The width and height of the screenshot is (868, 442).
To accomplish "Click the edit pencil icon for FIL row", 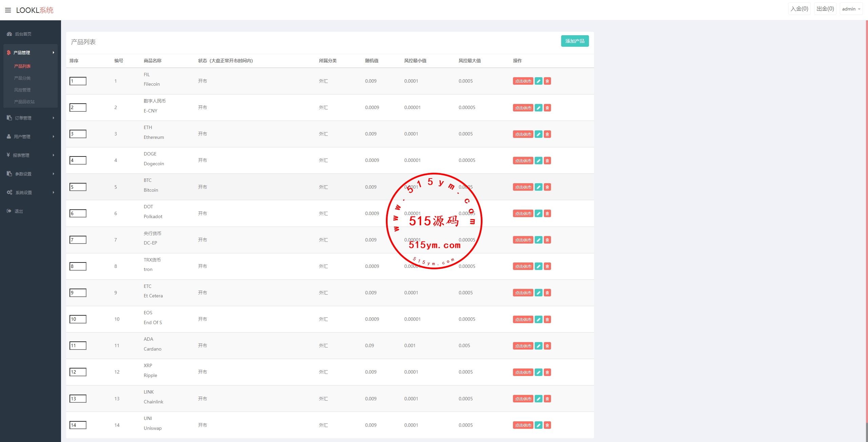I will click(x=538, y=81).
